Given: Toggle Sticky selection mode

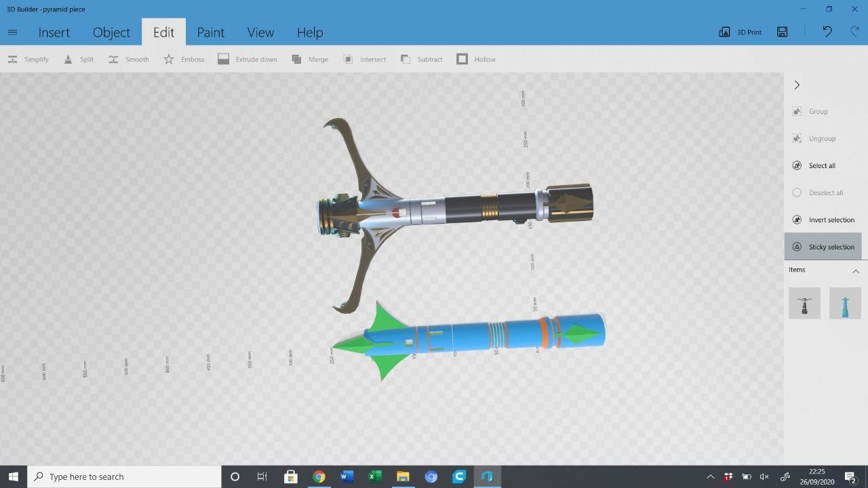Looking at the screenshot, I should pyautogui.click(x=823, y=247).
